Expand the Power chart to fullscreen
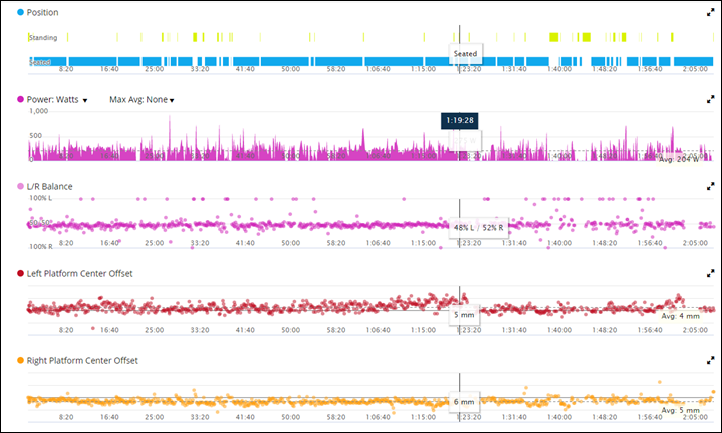The width and height of the screenshot is (722, 433). 710,100
